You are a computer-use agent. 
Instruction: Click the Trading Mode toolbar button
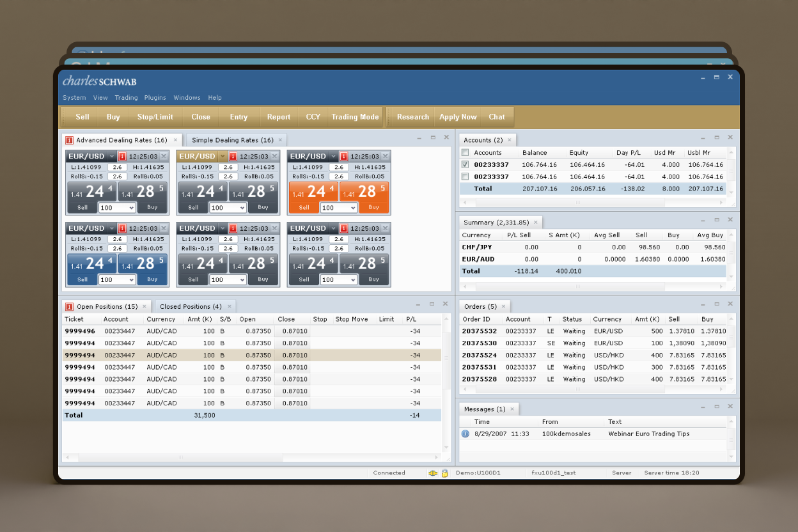(x=355, y=117)
